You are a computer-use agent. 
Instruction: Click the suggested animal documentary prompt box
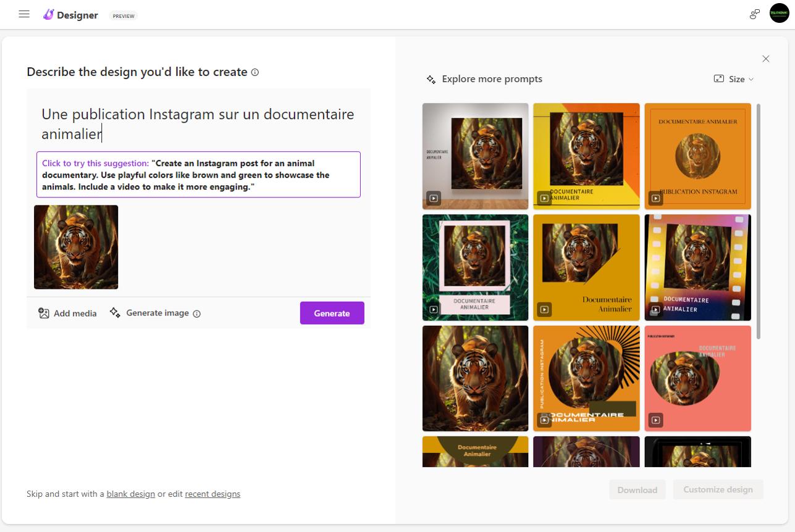tap(198, 175)
